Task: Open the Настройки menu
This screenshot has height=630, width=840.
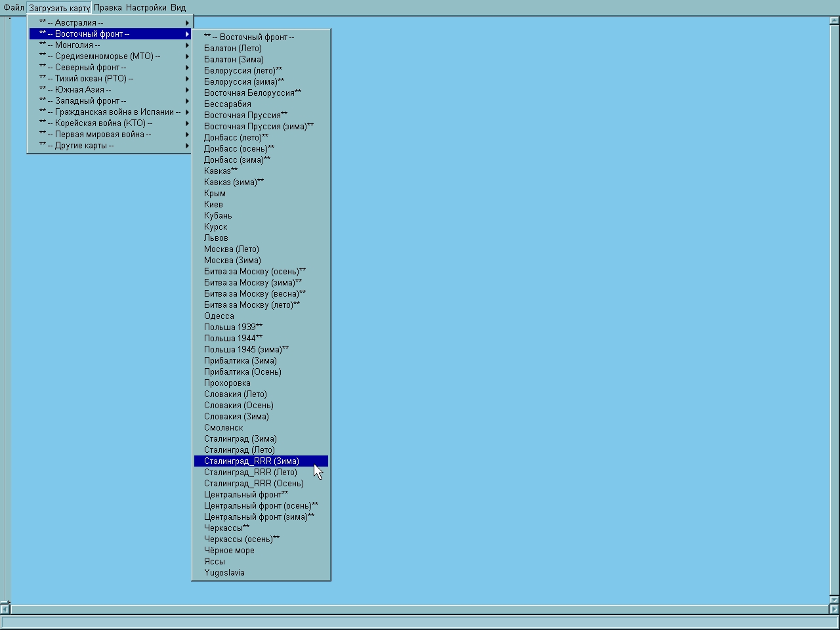Action: click(x=146, y=8)
